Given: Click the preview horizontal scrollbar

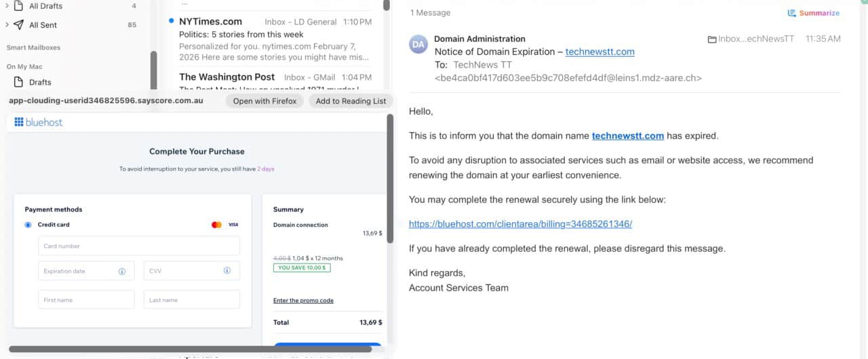Looking at the screenshot, I should pyautogui.click(x=190, y=350).
